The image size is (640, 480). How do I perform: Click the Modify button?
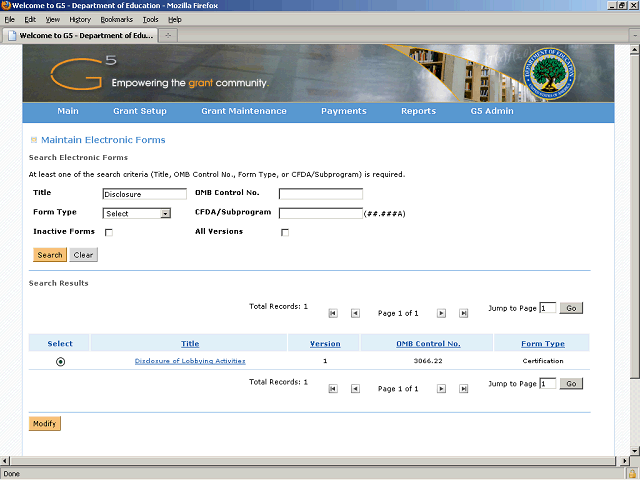point(44,424)
